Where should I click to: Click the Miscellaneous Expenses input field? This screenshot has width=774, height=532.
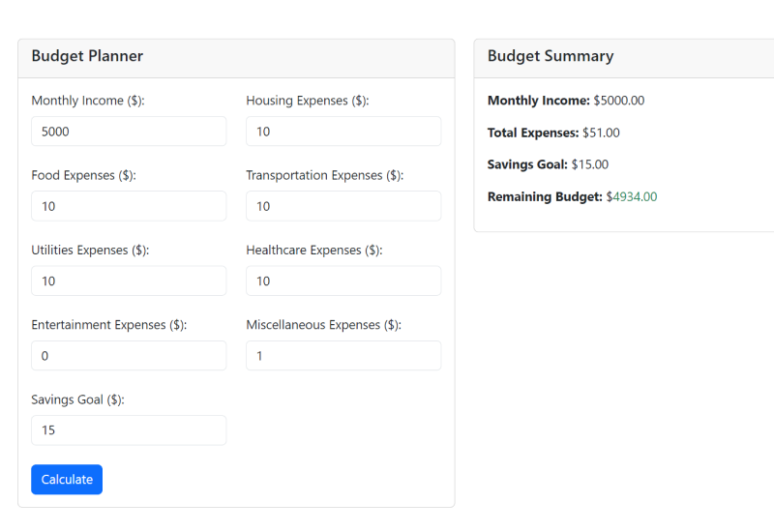[x=343, y=355]
